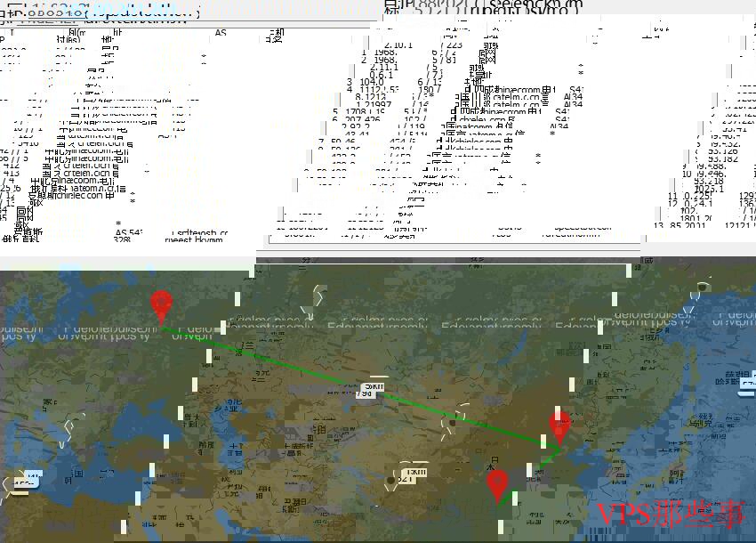Screen dimensions: 756x543
Task: Select the lowest red map pin
Action: coord(497,484)
